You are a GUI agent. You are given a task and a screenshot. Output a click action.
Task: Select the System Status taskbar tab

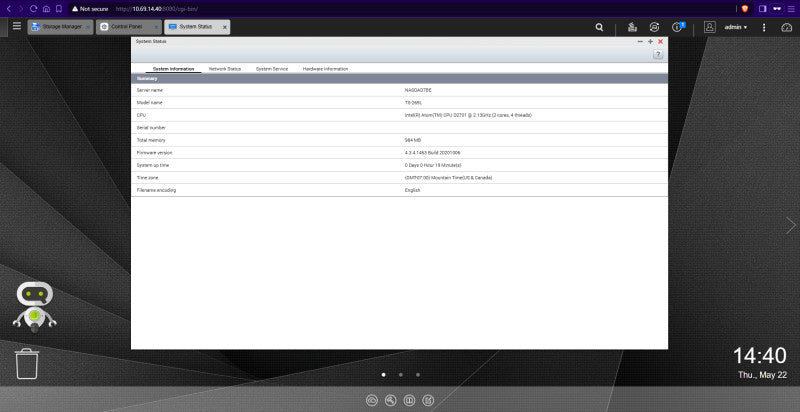click(197, 27)
